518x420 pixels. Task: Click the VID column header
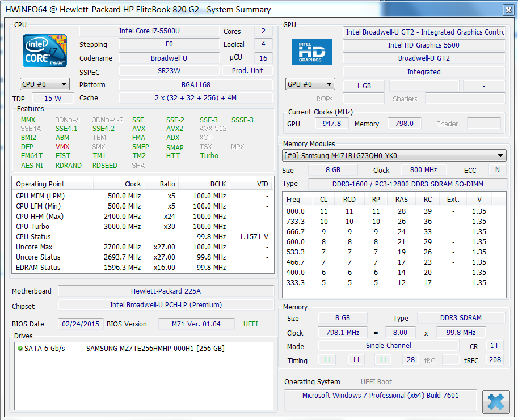(250, 184)
